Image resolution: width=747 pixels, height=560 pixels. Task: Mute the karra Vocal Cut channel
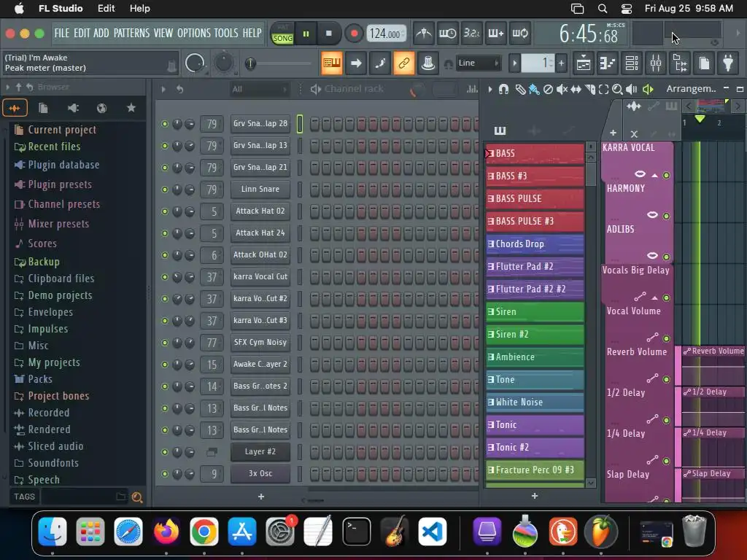[x=165, y=277]
